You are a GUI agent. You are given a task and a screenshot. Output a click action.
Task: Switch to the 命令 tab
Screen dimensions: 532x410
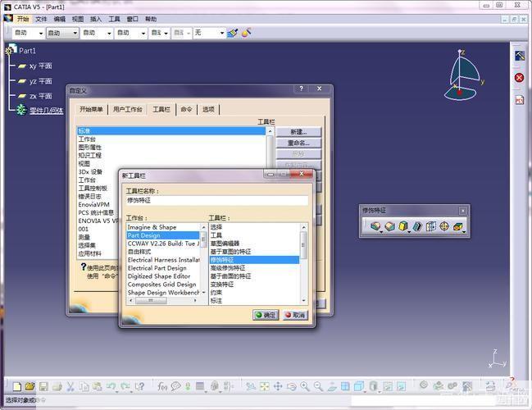[x=186, y=109]
